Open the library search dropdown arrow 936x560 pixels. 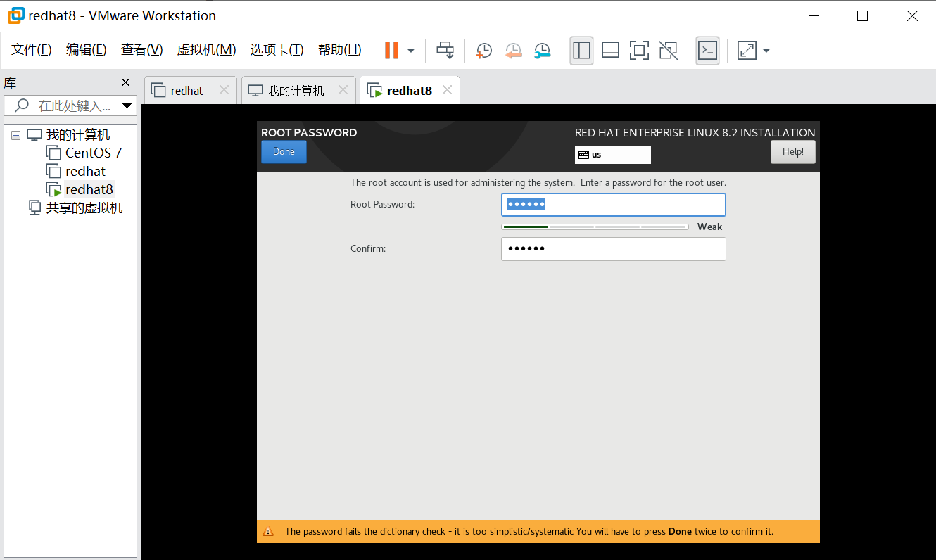coord(127,106)
